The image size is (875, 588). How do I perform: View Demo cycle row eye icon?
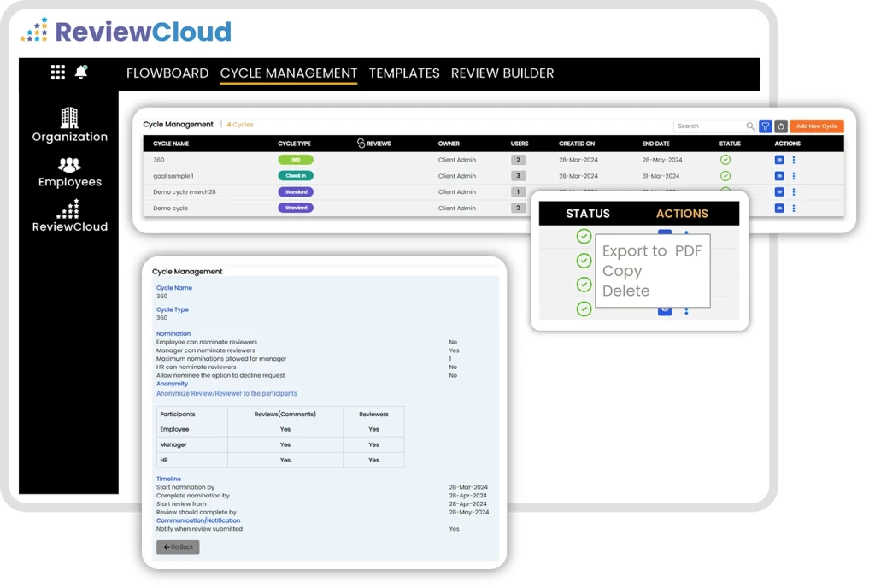click(779, 208)
